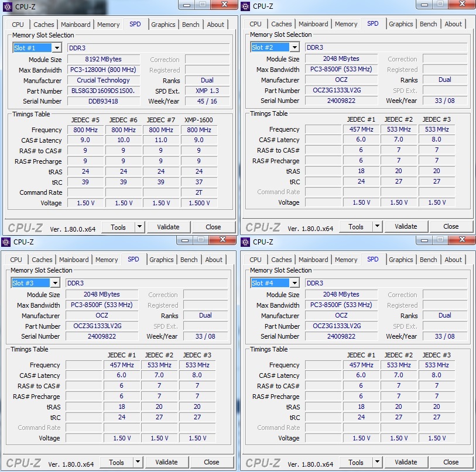Click the 2T command rate value
Viewport: 476px width, 472px height.
(x=199, y=192)
